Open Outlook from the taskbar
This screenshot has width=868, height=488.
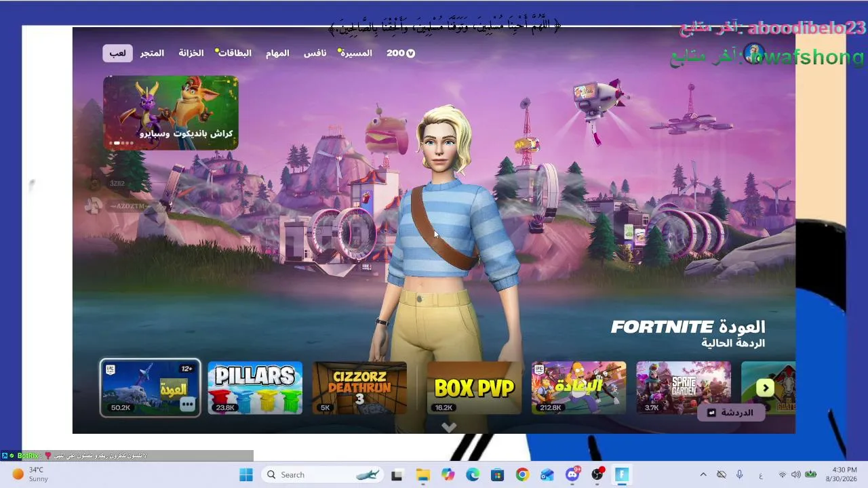(x=547, y=474)
